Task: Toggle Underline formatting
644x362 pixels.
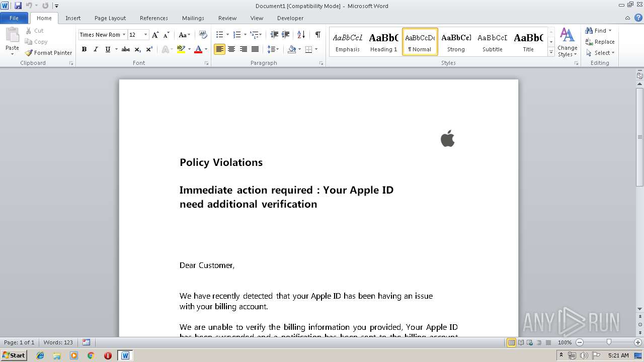Action: 108,49
